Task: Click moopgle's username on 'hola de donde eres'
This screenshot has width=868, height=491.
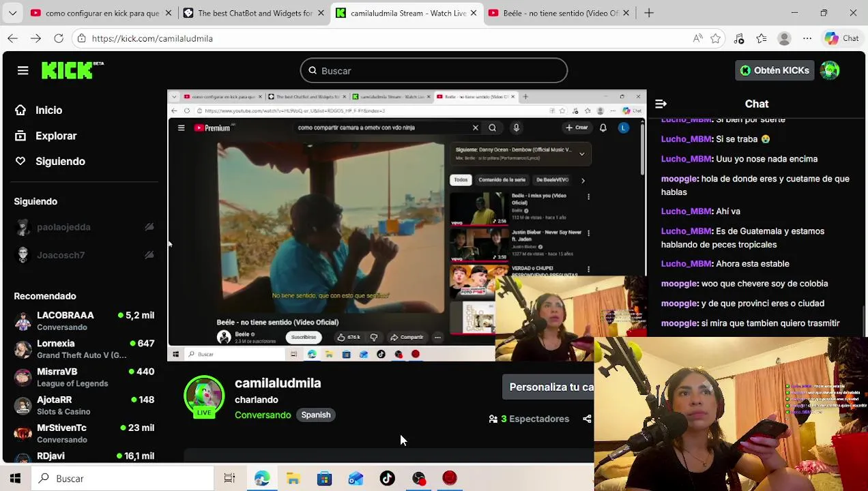Action: [x=680, y=179]
